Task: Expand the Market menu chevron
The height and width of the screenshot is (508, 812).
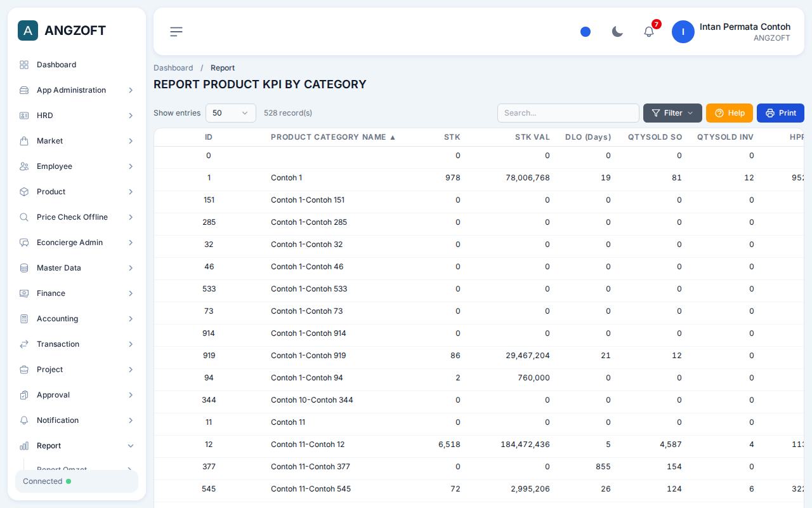Action: (x=131, y=141)
